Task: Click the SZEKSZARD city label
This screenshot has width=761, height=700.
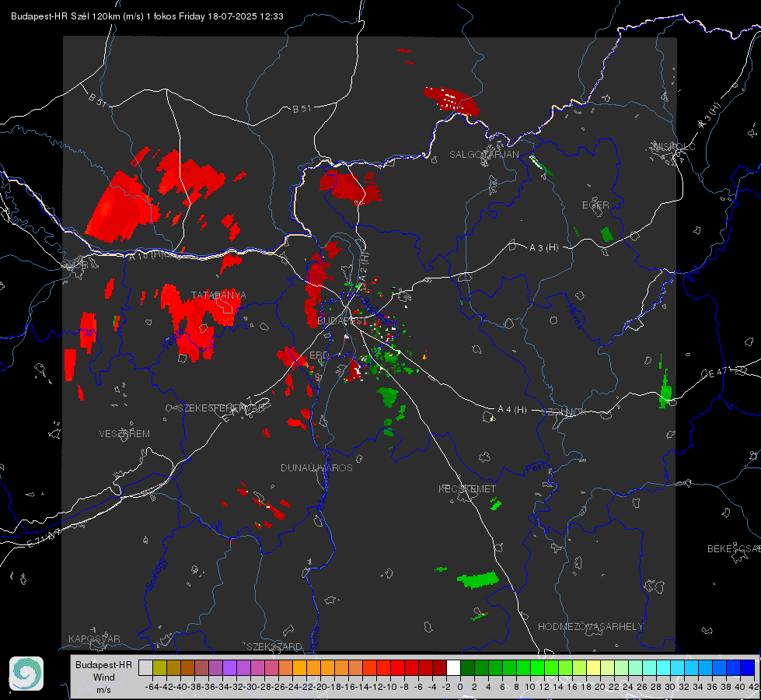Action: click(274, 646)
